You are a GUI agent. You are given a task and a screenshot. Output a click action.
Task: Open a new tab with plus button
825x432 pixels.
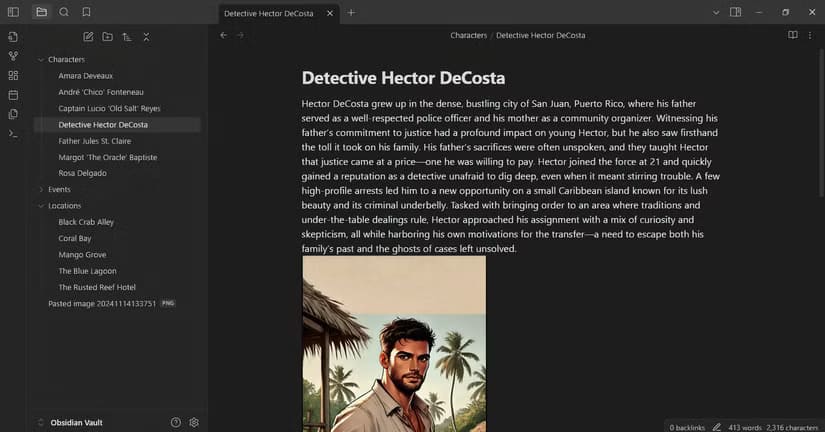tap(351, 12)
